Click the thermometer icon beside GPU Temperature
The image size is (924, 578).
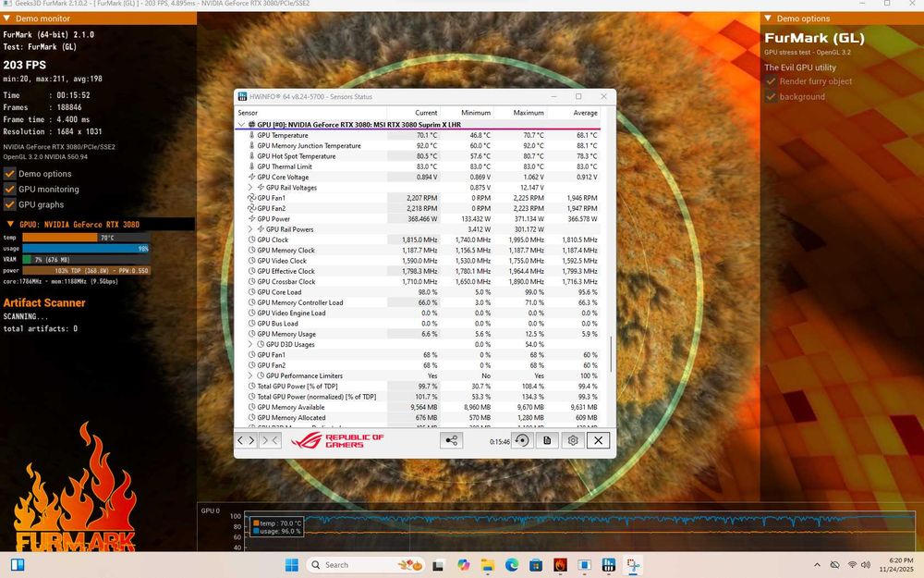251,135
